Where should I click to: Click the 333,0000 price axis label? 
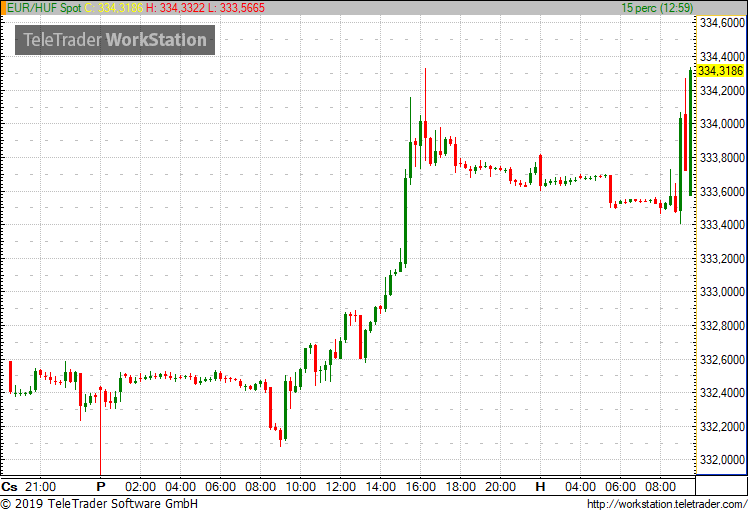pos(722,292)
